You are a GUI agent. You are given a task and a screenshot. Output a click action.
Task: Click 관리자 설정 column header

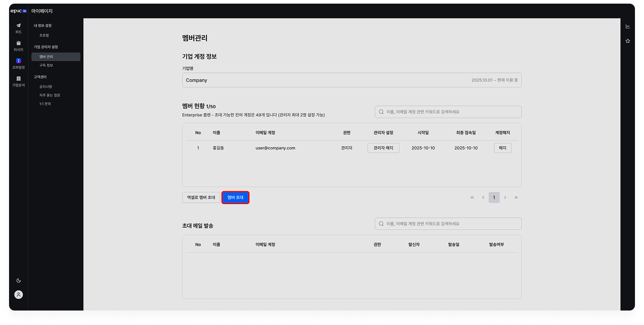pyautogui.click(x=383, y=133)
